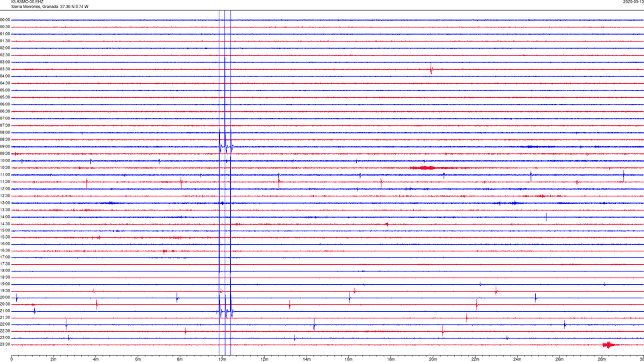Click the 09:00 trace label
Viewport: 644px width, 362px height.
click(x=5, y=147)
